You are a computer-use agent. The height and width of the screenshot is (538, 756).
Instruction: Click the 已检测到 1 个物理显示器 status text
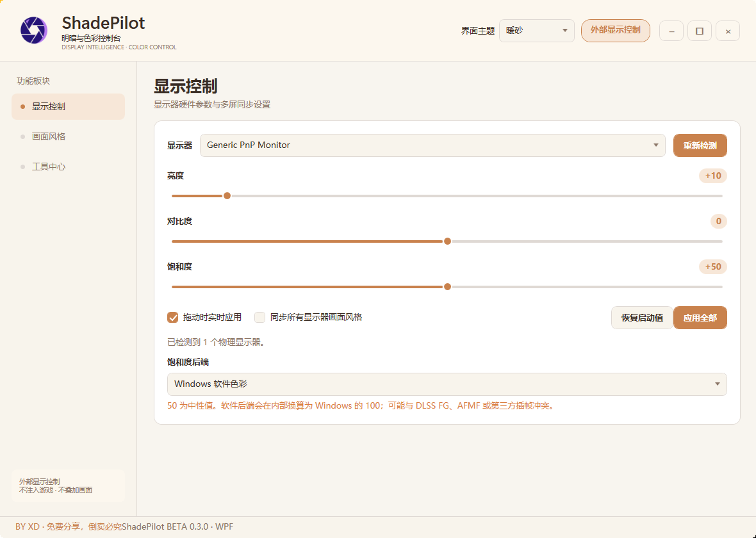[x=215, y=342]
